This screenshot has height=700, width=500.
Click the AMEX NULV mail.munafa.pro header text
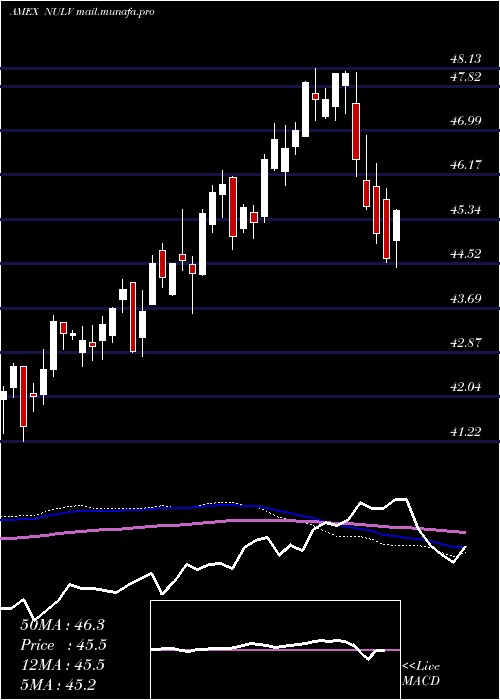point(82,12)
